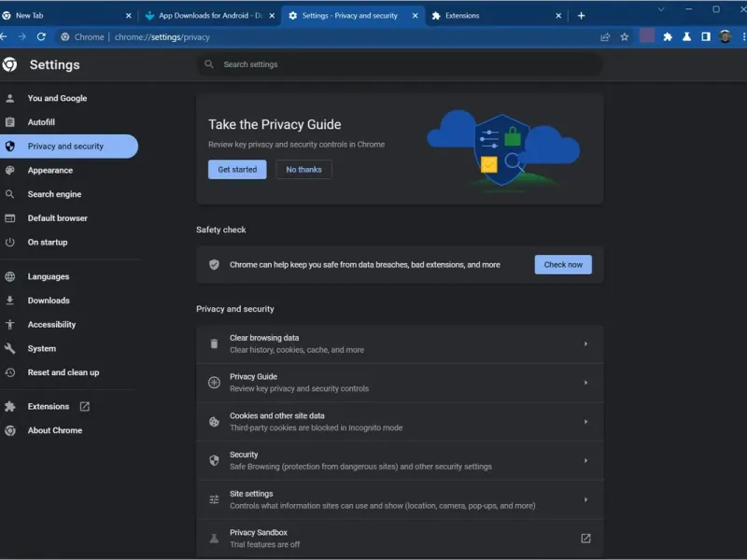
Task: Open Search engine settings
Action: (x=54, y=194)
